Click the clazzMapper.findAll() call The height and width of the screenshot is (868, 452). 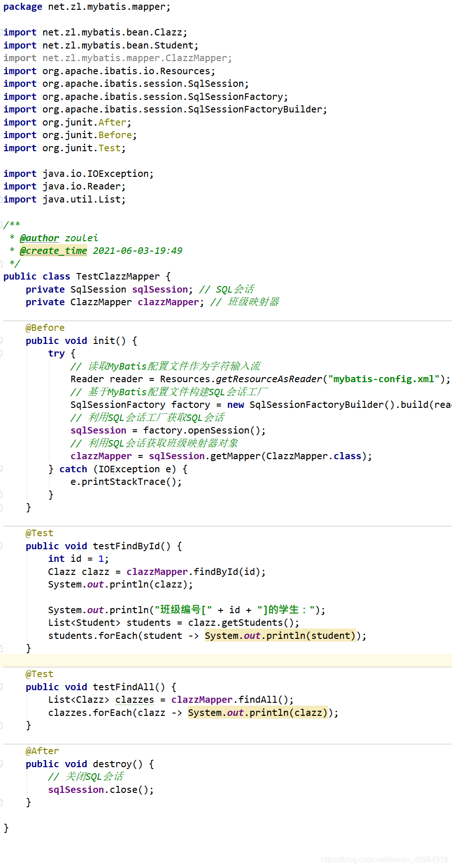[229, 700]
